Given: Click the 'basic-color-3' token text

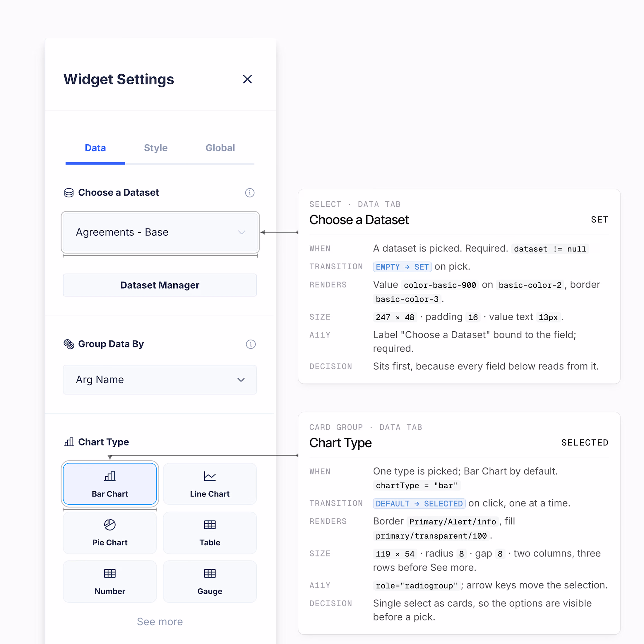Looking at the screenshot, I should tap(407, 299).
